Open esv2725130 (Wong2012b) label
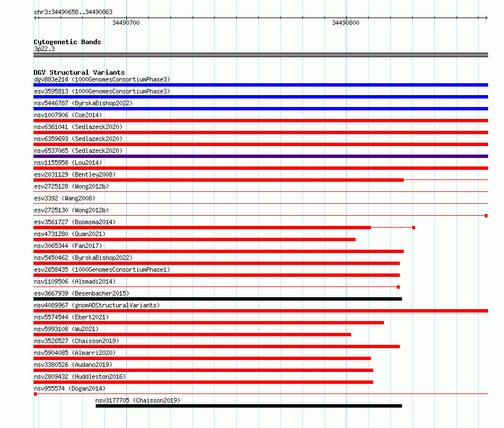The height and width of the screenshot is (428, 504). [71, 210]
